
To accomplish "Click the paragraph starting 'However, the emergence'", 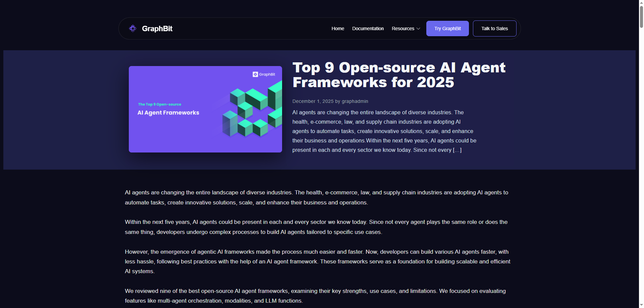I will 318,261.
